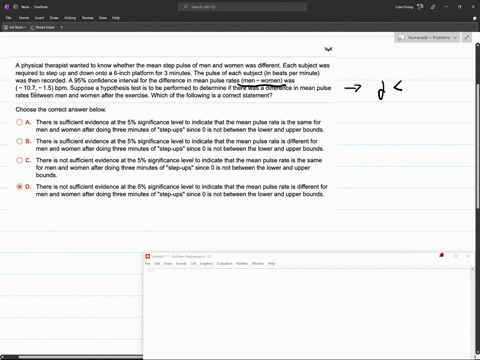Open the Mathematica Palettes menu
The image size is (480, 360).
(242, 263)
